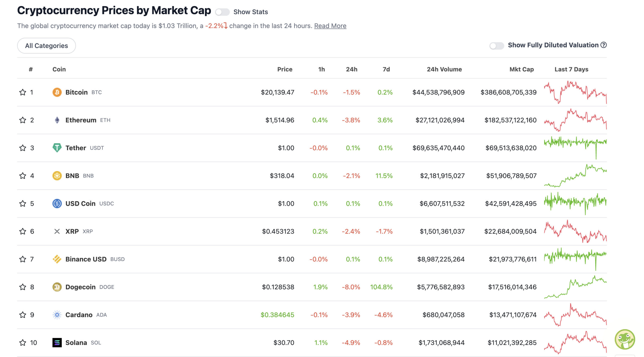The width and height of the screenshot is (644, 357).
Task: Click Ethereum price $1,514.96
Action: [x=280, y=120]
